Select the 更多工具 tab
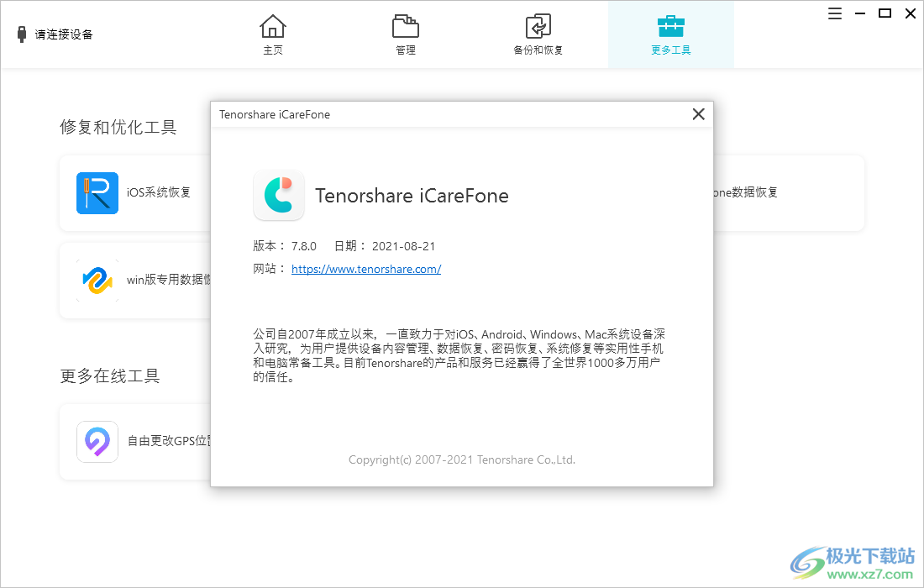Image resolution: width=924 pixels, height=588 pixels. tap(670, 34)
